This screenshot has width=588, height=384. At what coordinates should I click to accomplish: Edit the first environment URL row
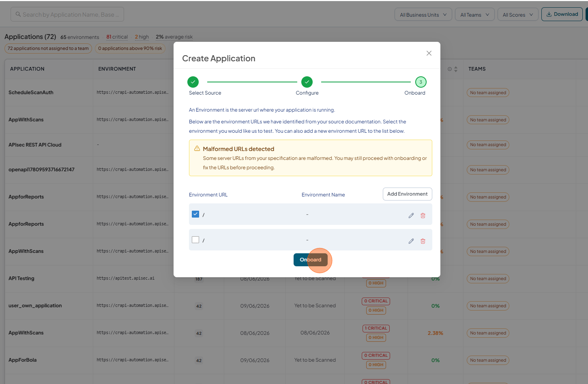(x=411, y=216)
